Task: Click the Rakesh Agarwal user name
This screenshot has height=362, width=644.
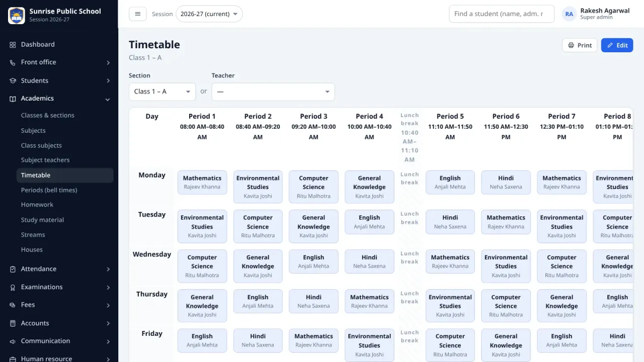Action: point(605,11)
